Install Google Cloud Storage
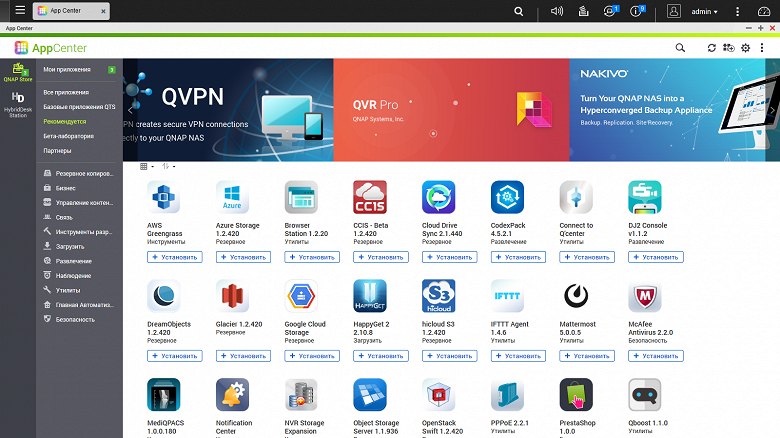The height and width of the screenshot is (438, 780). [x=312, y=356]
